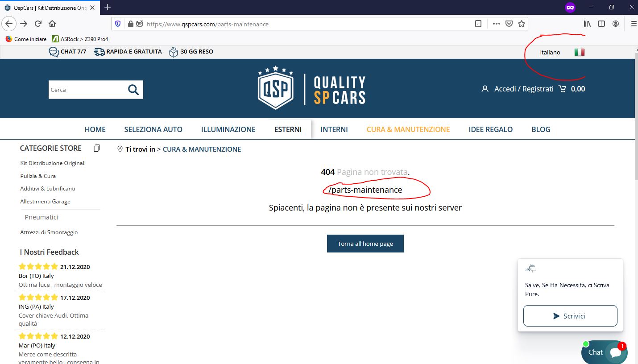The image size is (638, 364).
Task: Click the copy icon next to CATEGORIE STORE
Action: coord(97,148)
